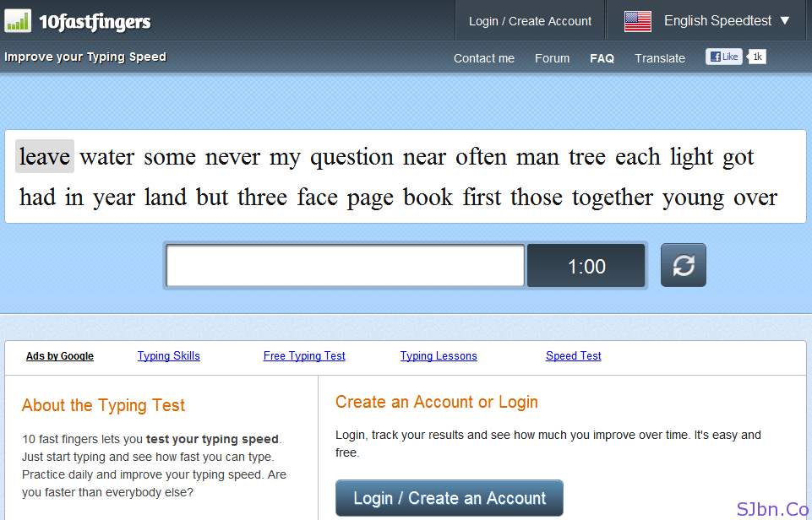Image resolution: width=812 pixels, height=520 pixels.
Task: Click the word "three" in test text
Action: [262, 198]
